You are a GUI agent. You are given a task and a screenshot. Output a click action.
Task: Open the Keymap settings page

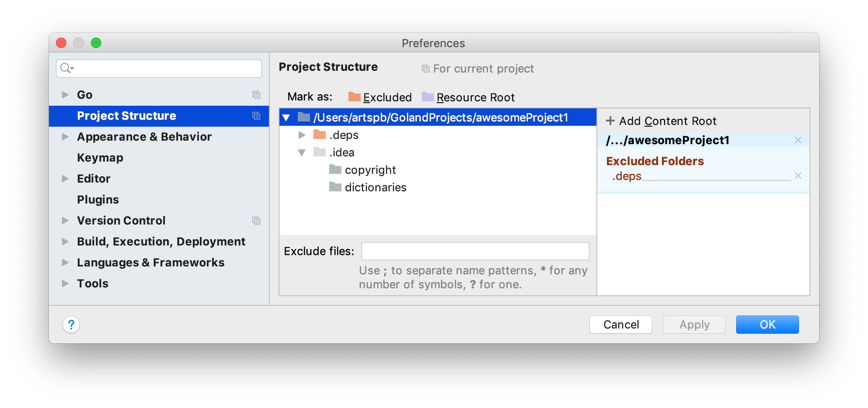coord(100,158)
